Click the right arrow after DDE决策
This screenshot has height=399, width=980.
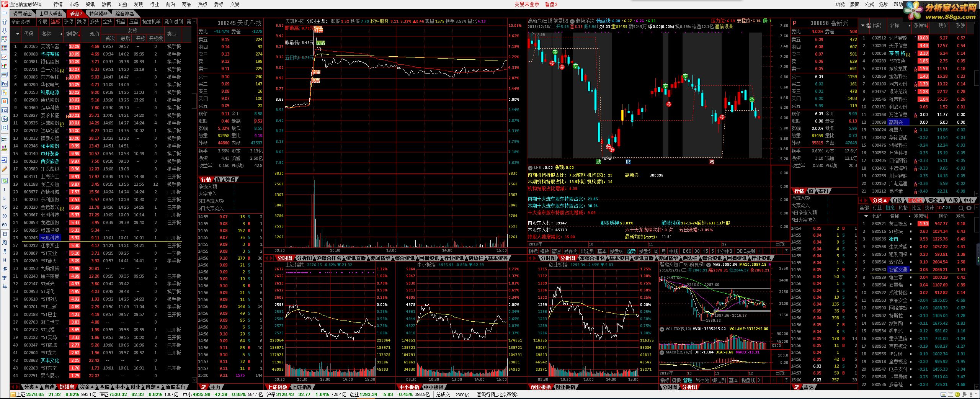click(x=759, y=251)
